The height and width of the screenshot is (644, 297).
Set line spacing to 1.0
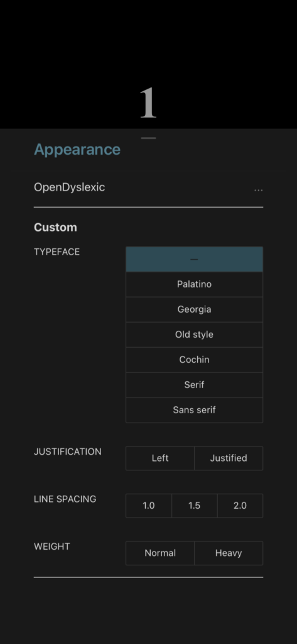[x=148, y=506]
